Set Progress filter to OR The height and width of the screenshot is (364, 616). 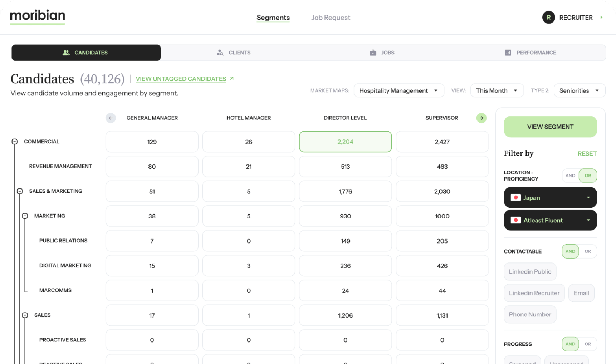(588, 344)
